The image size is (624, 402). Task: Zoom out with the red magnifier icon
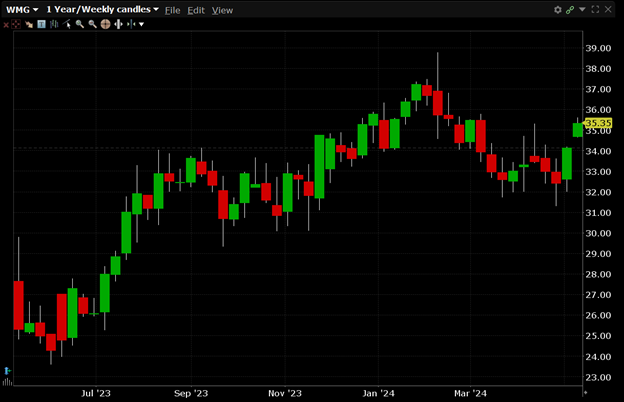coord(93,25)
